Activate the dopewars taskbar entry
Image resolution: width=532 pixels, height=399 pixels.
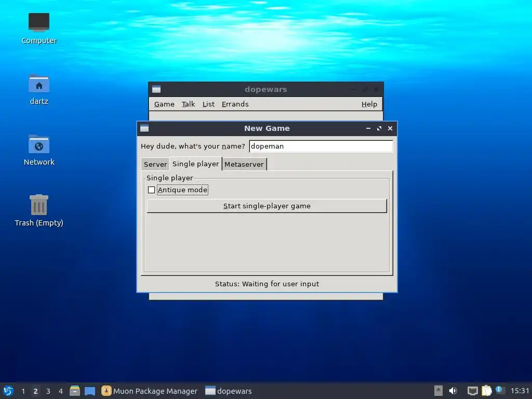pos(229,391)
